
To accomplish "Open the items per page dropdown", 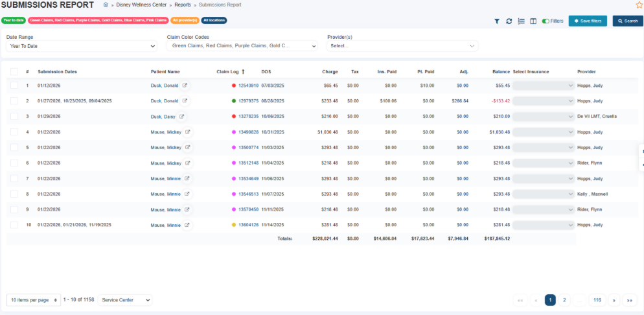I will 34,300.
